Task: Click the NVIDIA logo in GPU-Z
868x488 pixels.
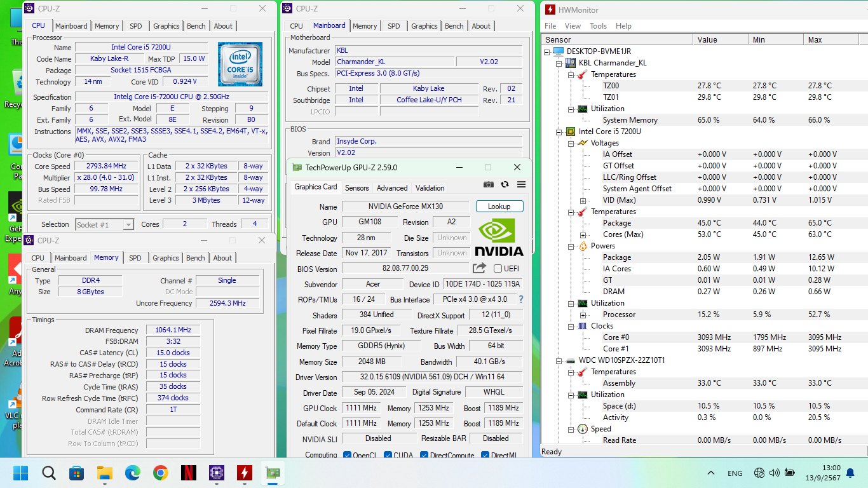Action: [x=499, y=237]
